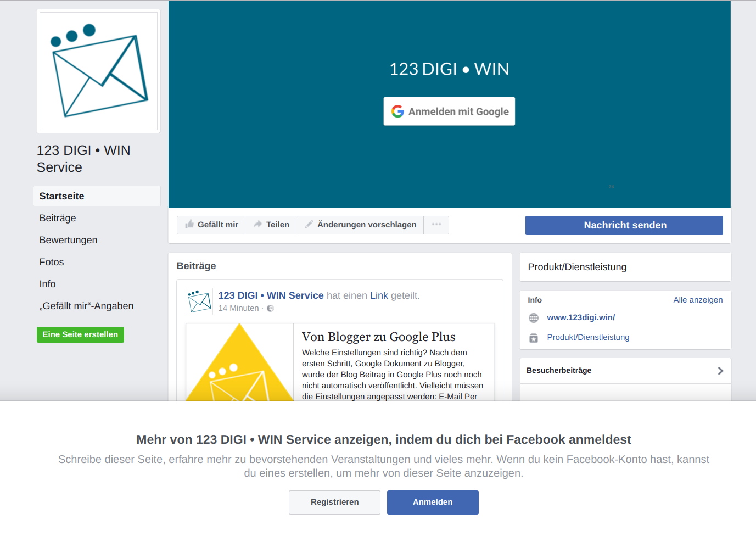Click the blue Anmelden button
This screenshot has width=756, height=536.
(x=433, y=503)
